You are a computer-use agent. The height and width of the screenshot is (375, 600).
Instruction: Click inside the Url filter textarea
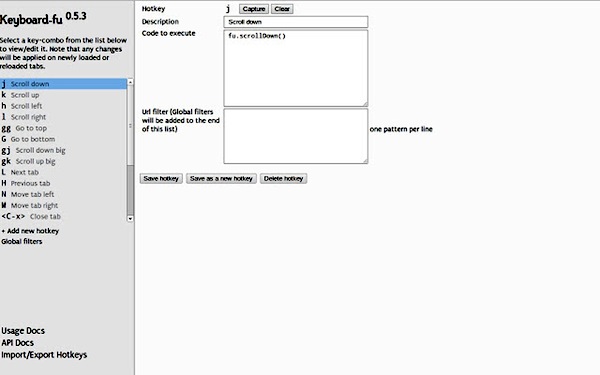pyautogui.click(x=296, y=136)
